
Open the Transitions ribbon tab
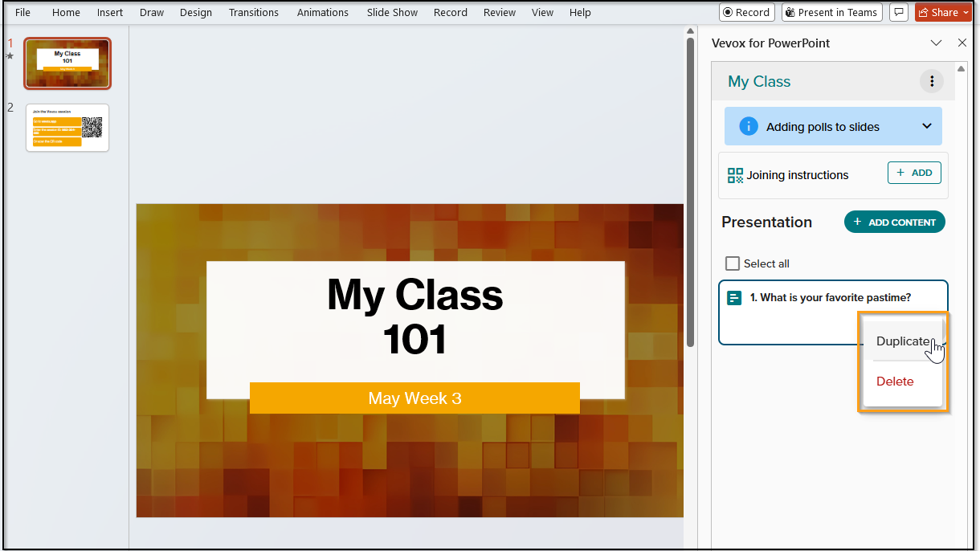[x=254, y=12]
